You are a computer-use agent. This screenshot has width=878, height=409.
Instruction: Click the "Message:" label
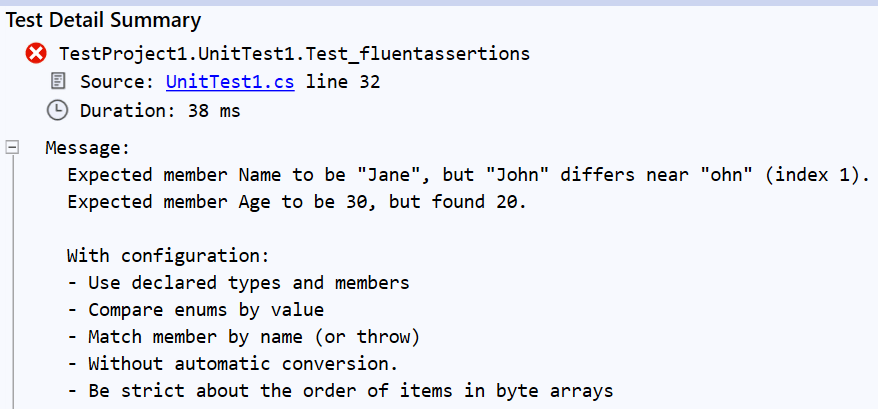tap(88, 148)
